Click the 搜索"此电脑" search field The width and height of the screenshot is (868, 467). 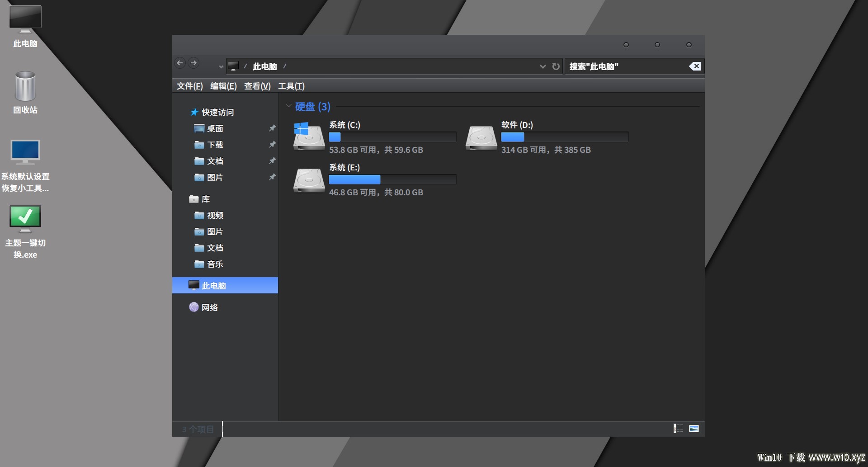pyautogui.click(x=626, y=66)
